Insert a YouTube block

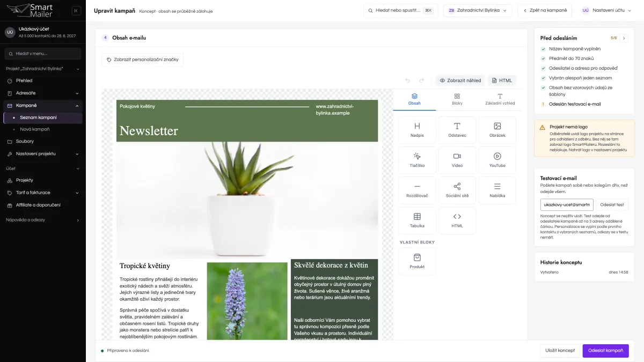pyautogui.click(x=497, y=160)
